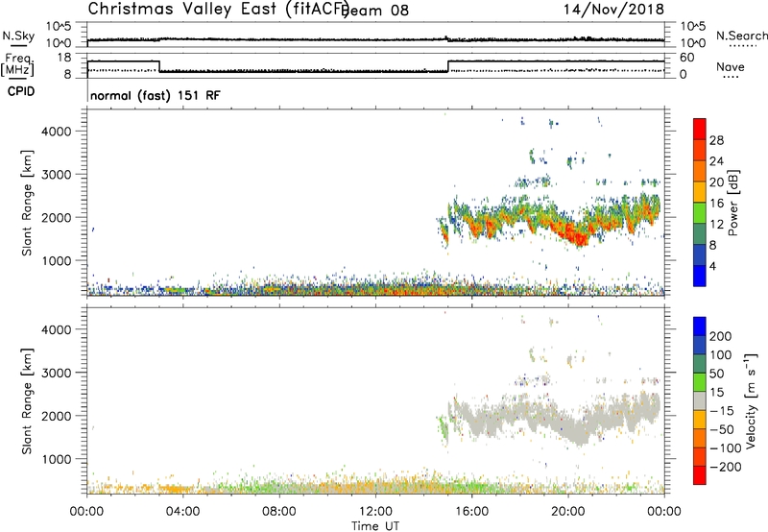Click the velocity panel 'Slant Range [km]' axis label
This screenshot has width=768, height=532.
pyautogui.click(x=27, y=401)
